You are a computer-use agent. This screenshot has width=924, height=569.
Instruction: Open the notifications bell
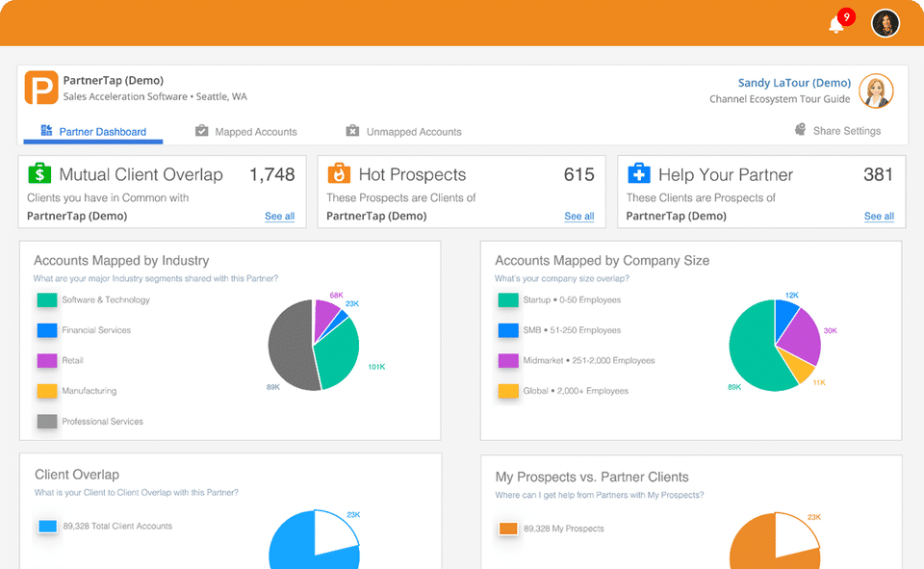(835, 25)
